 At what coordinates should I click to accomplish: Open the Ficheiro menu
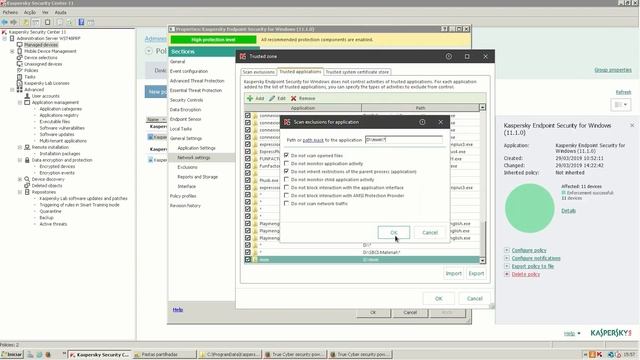[10, 12]
